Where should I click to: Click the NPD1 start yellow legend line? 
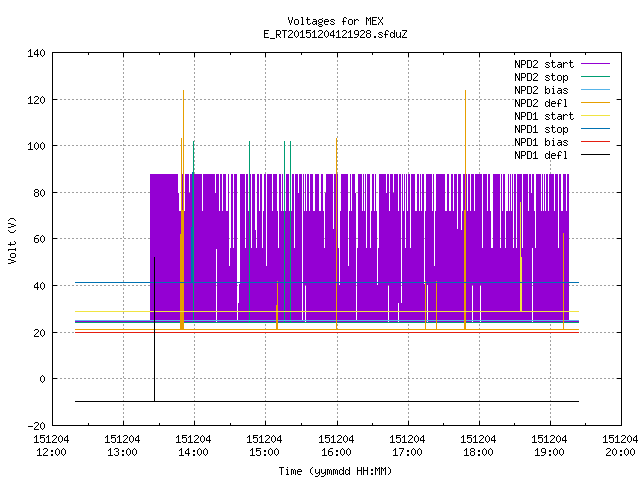tap(596, 116)
